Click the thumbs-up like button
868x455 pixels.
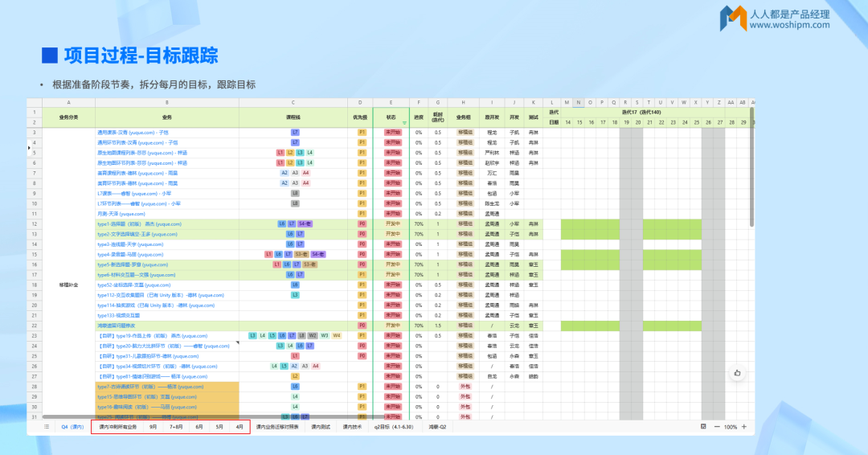coord(737,373)
